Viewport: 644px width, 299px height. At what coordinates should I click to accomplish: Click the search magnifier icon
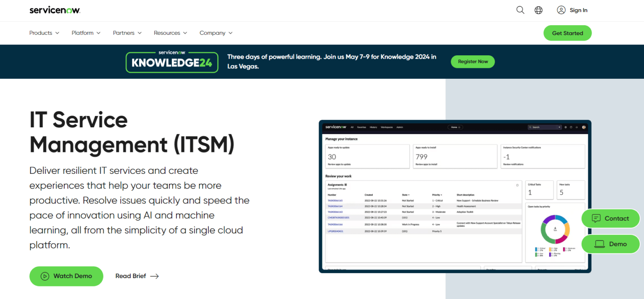(520, 10)
